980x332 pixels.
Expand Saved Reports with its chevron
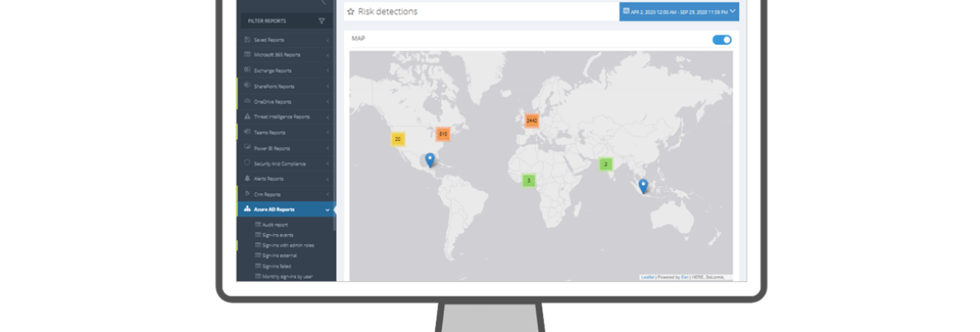[327, 40]
